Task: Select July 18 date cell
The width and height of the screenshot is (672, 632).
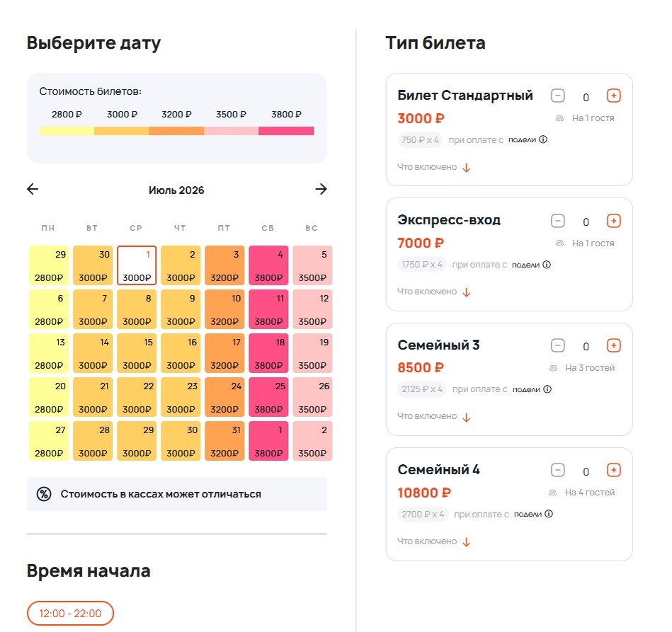Action: [x=268, y=353]
